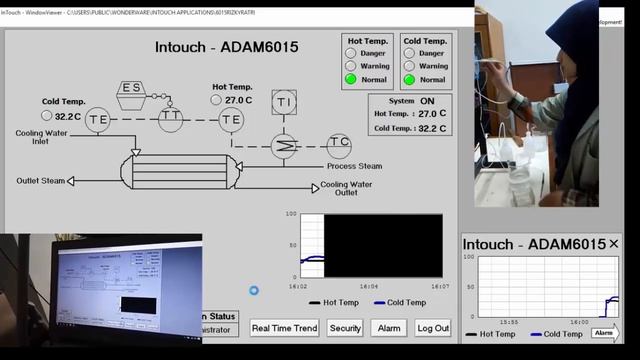640x360 pixels.
Task: Select the cold side TE sensor symbol
Action: click(98, 119)
